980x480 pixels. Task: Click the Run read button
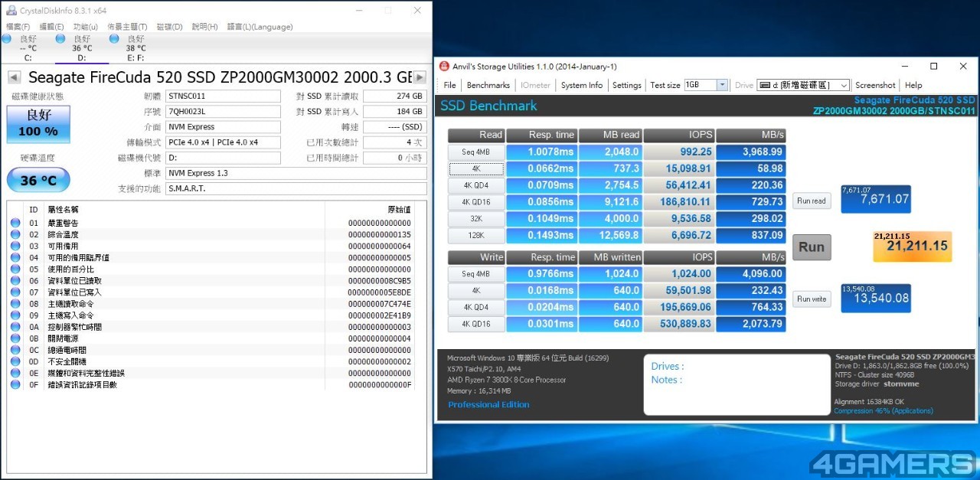(812, 201)
